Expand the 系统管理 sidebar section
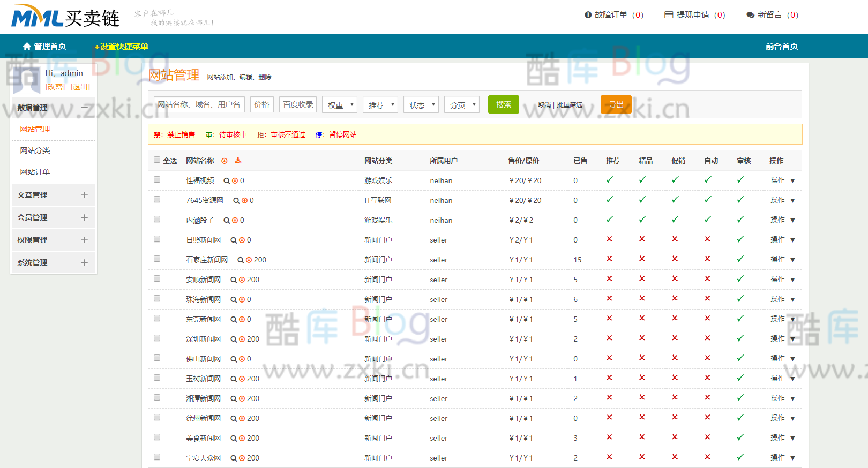The width and height of the screenshot is (868, 468). (x=53, y=262)
